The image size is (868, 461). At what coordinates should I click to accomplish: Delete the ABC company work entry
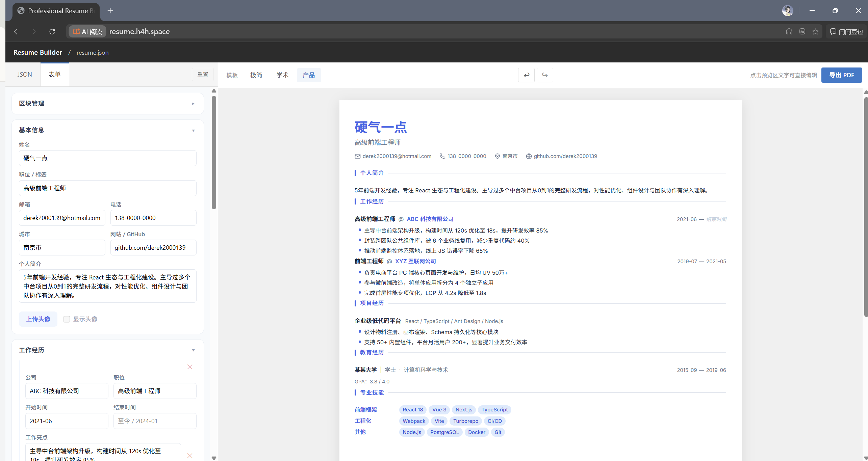pos(190,367)
